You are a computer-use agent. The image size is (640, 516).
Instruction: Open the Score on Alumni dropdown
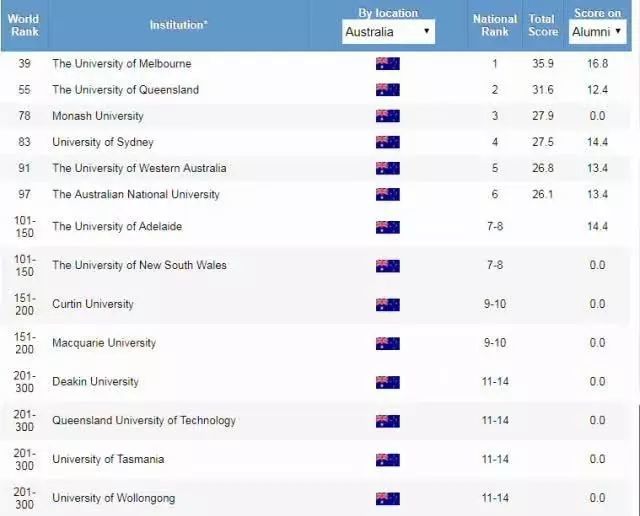click(597, 31)
